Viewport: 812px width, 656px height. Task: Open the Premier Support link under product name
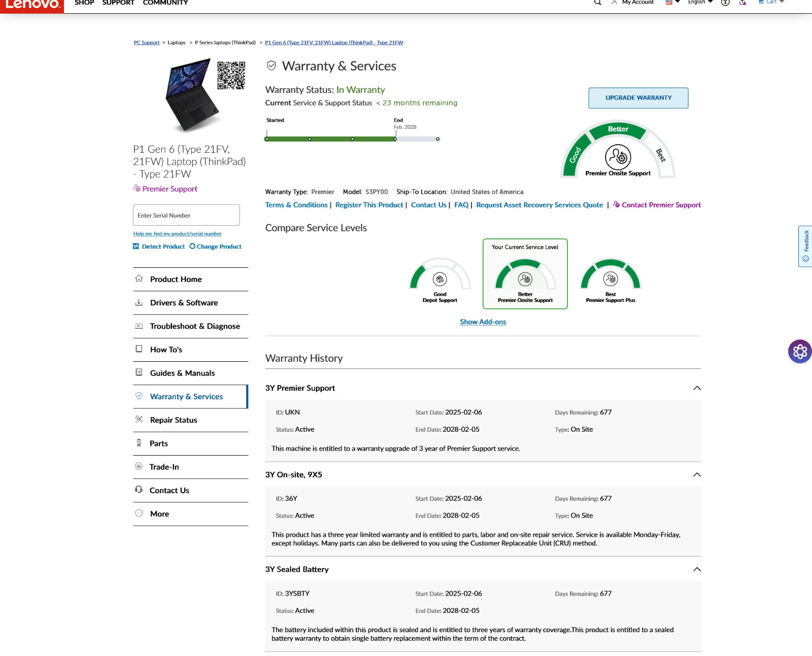165,189
